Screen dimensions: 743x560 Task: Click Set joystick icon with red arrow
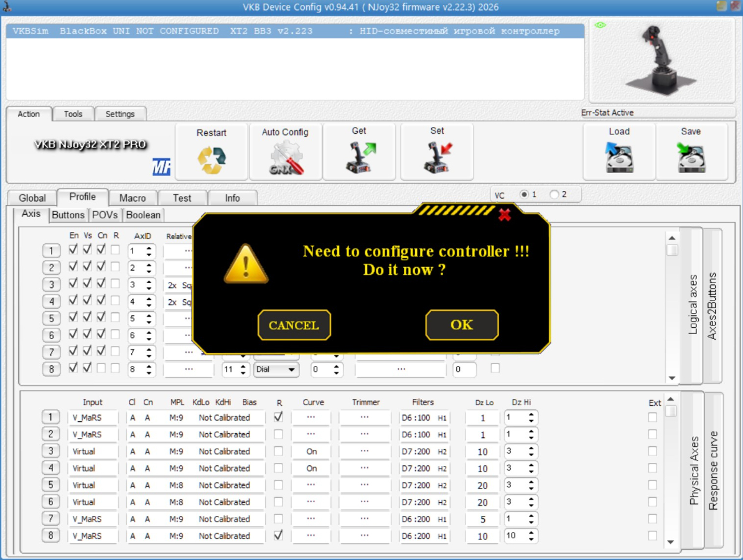[438, 158]
